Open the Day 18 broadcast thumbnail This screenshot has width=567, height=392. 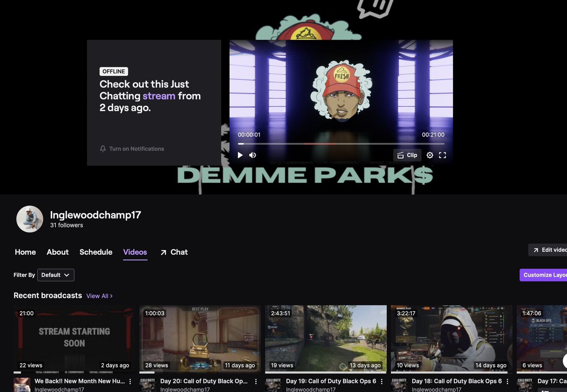[452, 339]
